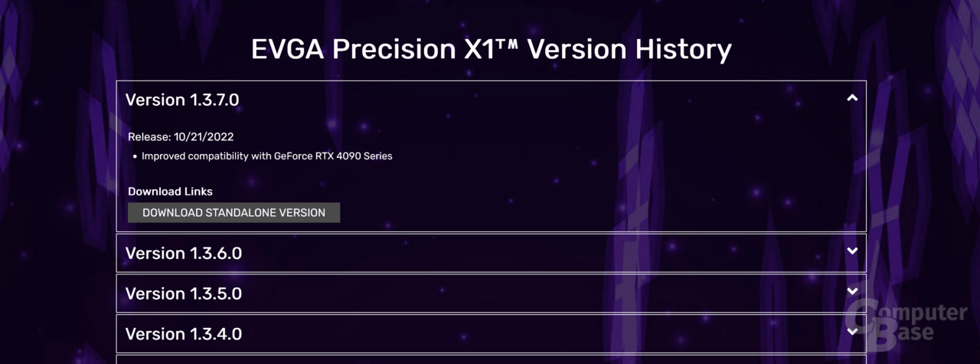Select the Version 1.3.7.0 header title
This screenshot has width=980, height=364.
click(x=182, y=100)
